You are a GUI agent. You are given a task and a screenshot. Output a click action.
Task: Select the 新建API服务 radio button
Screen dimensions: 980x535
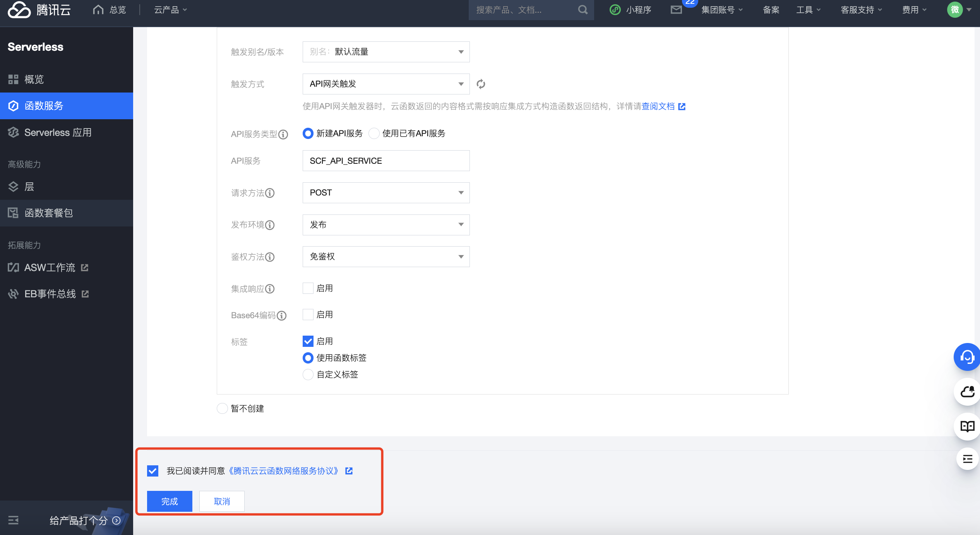pos(308,134)
